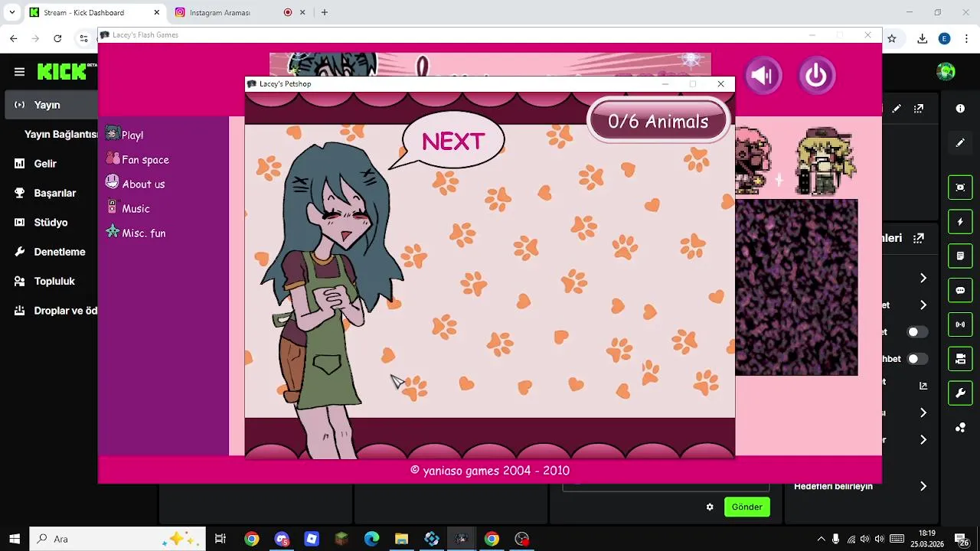
Task: Open the chat bubble icon in Kick rail
Action: 960,291
